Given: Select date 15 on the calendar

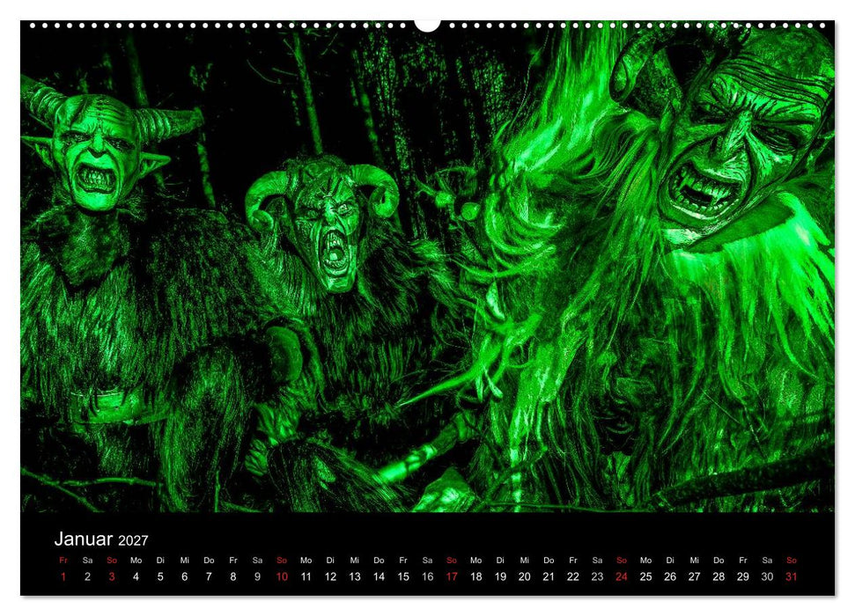Looking at the screenshot, I should tap(403, 576).
